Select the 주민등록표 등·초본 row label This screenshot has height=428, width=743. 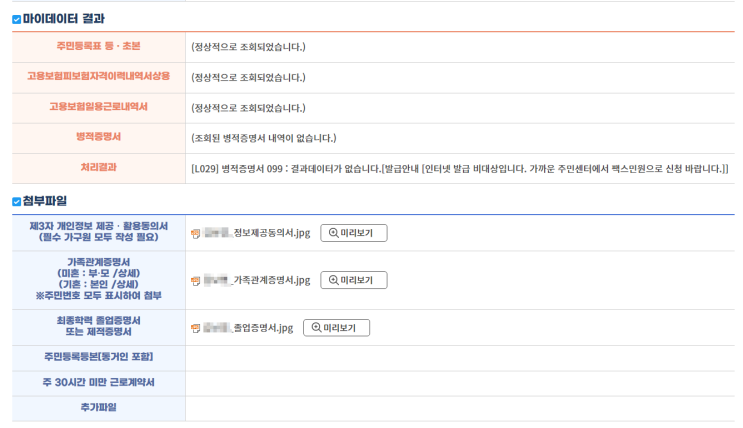pos(98,46)
